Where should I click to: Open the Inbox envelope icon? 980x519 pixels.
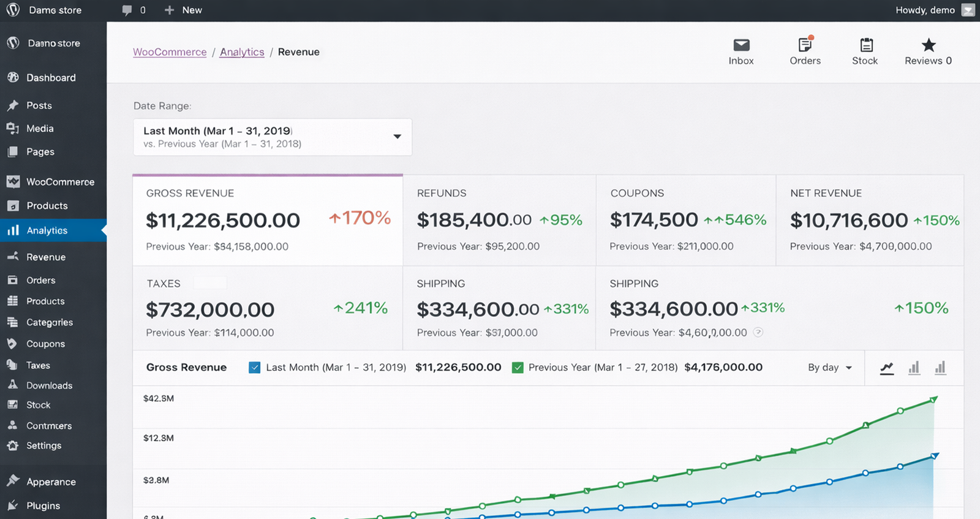[741, 45]
